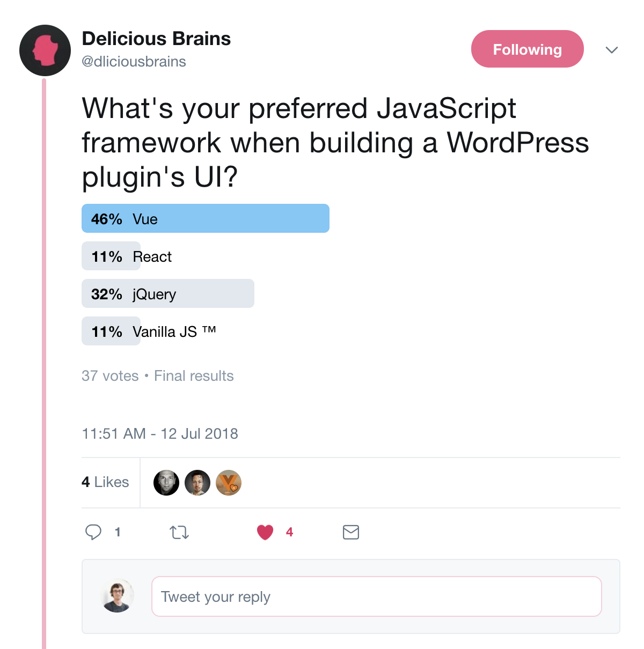Viewport: 644px width, 649px height.
Task: View second liker's avatar
Action: tap(197, 483)
